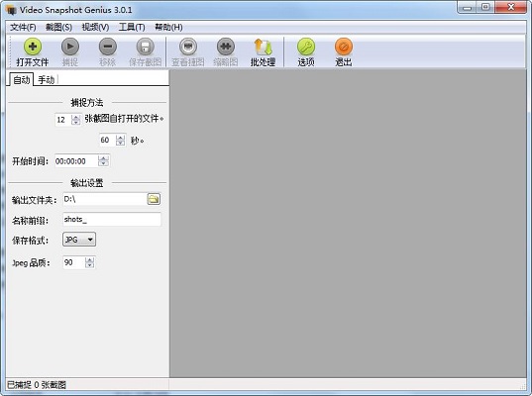Open the 帮助(H) menu
532x396 pixels.
point(168,27)
